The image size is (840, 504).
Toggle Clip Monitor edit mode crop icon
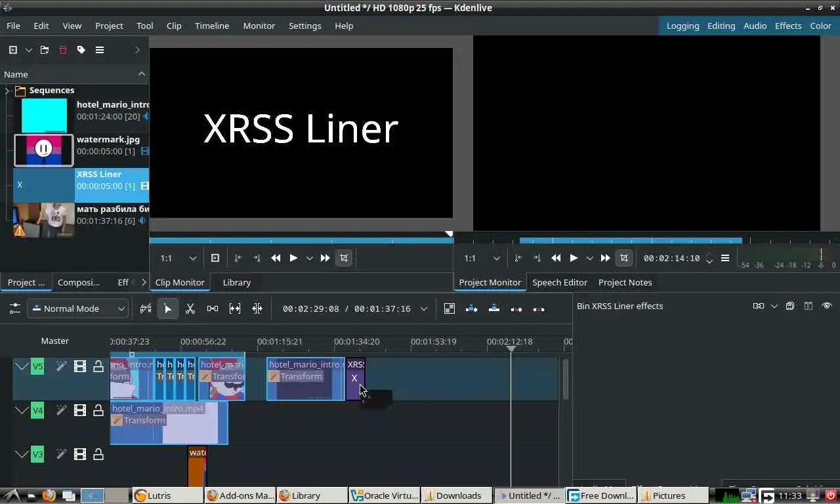(344, 258)
